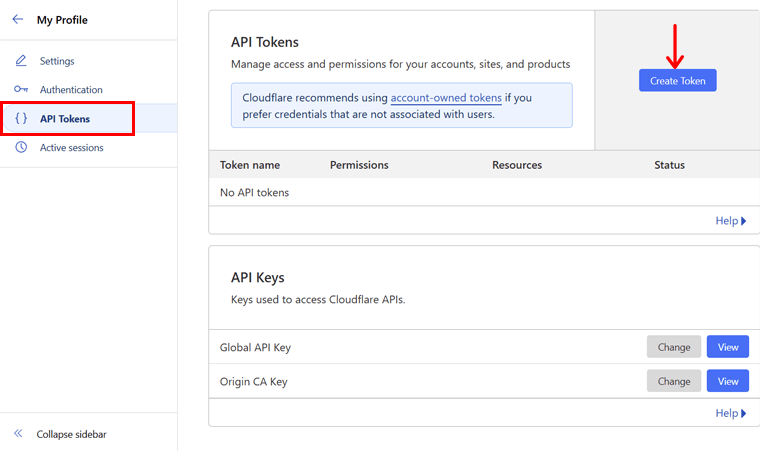
Task: Click 'Keys used to access Cloudflare APIs' text
Action: [x=318, y=299]
